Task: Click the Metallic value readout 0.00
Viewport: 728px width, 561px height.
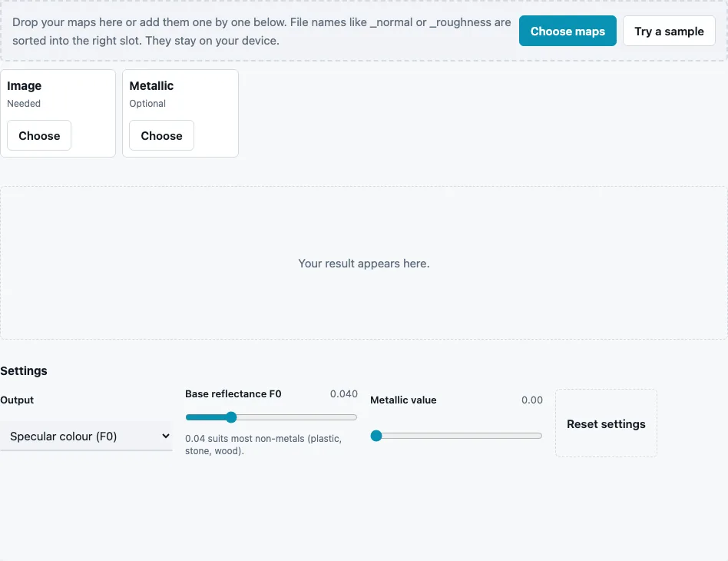Action: click(x=531, y=400)
